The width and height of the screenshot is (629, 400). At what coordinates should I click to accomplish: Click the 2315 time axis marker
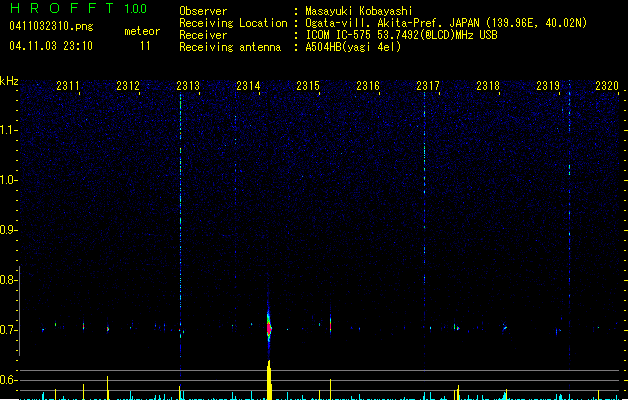pyautogui.click(x=308, y=86)
